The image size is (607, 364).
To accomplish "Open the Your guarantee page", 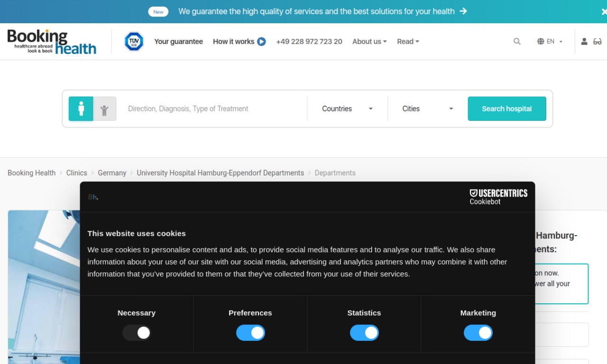I will pyautogui.click(x=178, y=42).
